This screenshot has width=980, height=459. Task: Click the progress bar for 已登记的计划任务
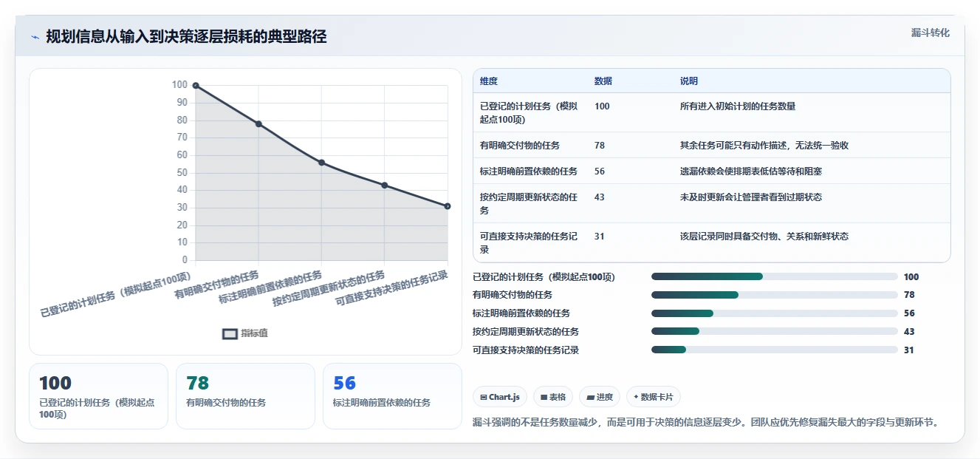[775, 276]
